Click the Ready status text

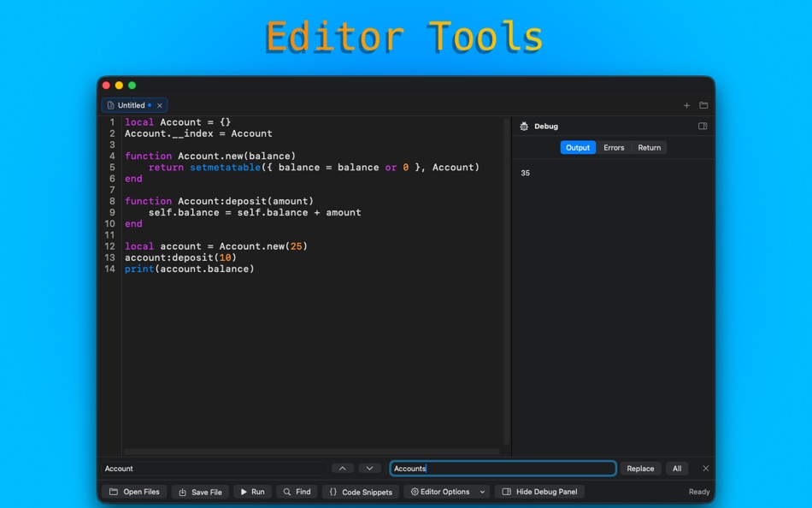pyautogui.click(x=698, y=492)
